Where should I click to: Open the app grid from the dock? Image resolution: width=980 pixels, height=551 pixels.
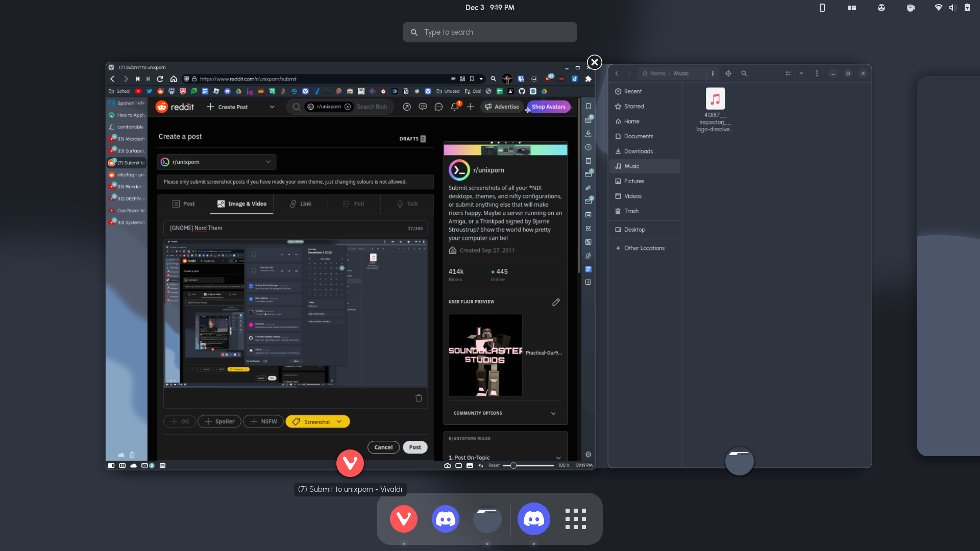click(x=576, y=519)
